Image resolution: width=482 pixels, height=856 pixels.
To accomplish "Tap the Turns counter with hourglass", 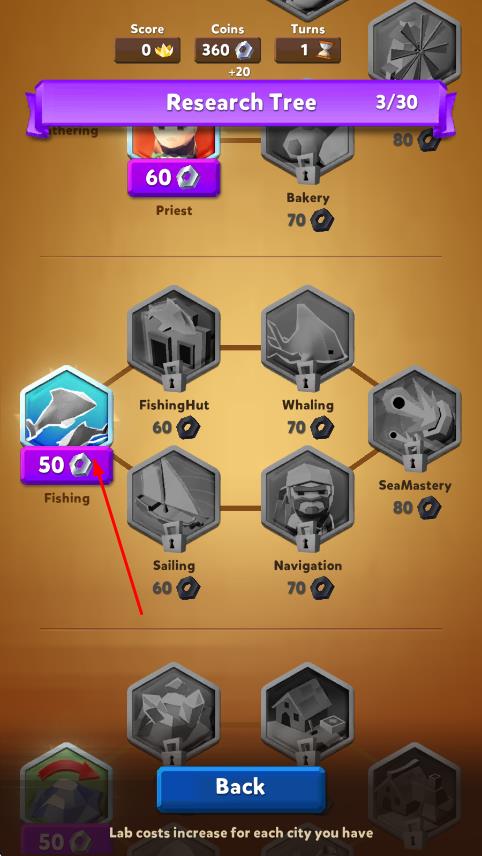I will click(x=308, y=50).
